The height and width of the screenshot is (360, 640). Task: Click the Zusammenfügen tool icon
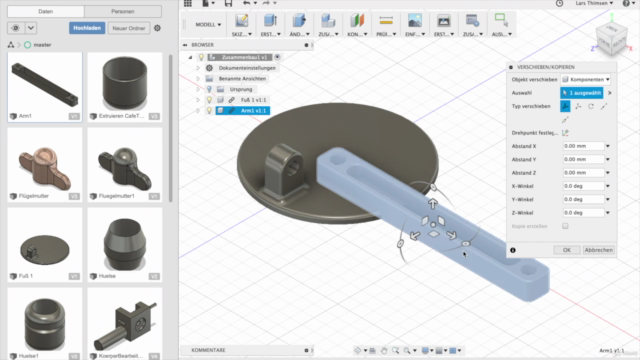328,20
